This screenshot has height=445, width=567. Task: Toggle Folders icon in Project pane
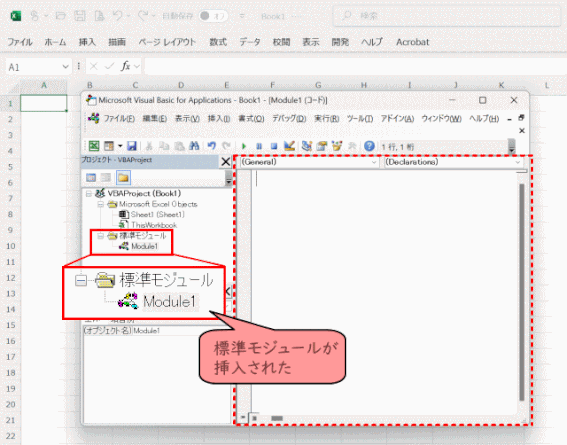(123, 177)
